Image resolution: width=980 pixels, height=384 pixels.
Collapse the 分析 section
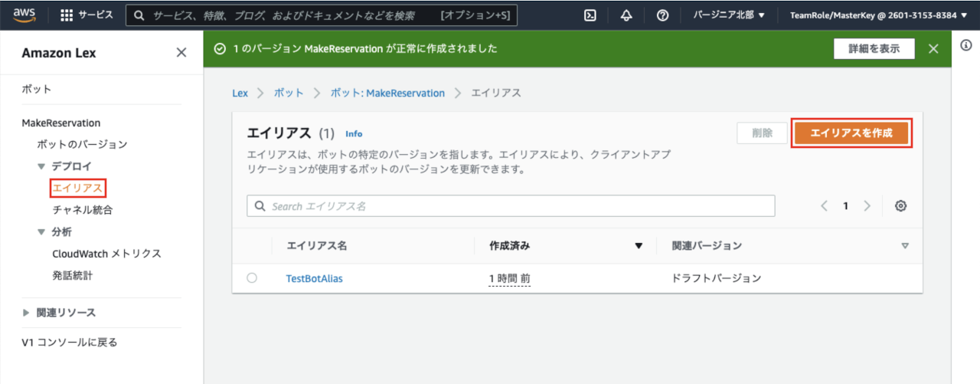[41, 232]
